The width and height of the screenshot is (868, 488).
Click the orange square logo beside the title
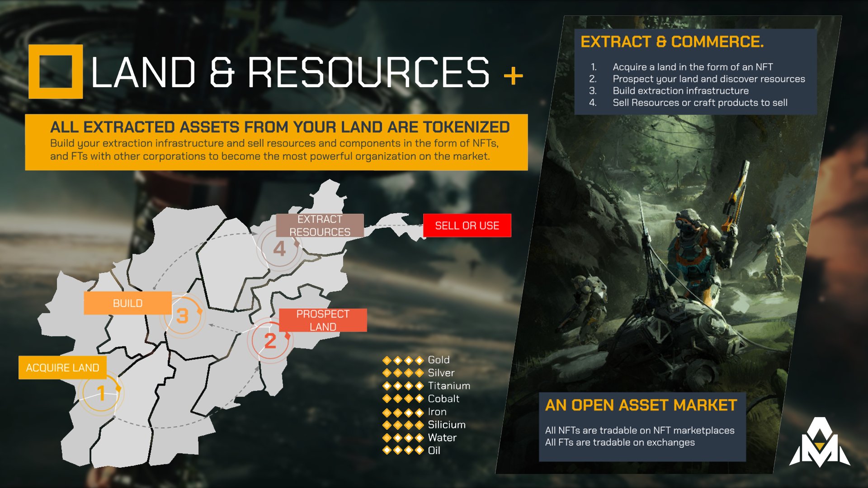coord(56,71)
